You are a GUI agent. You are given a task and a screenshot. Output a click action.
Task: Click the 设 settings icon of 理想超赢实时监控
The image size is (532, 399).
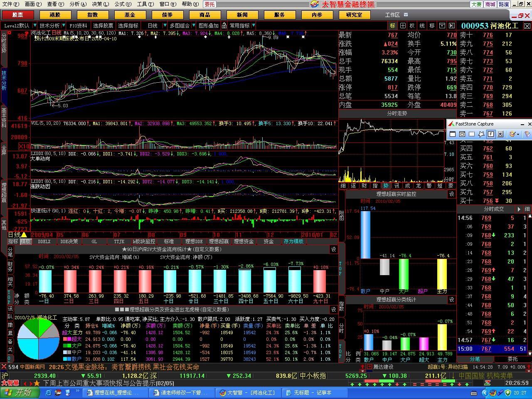452,194
